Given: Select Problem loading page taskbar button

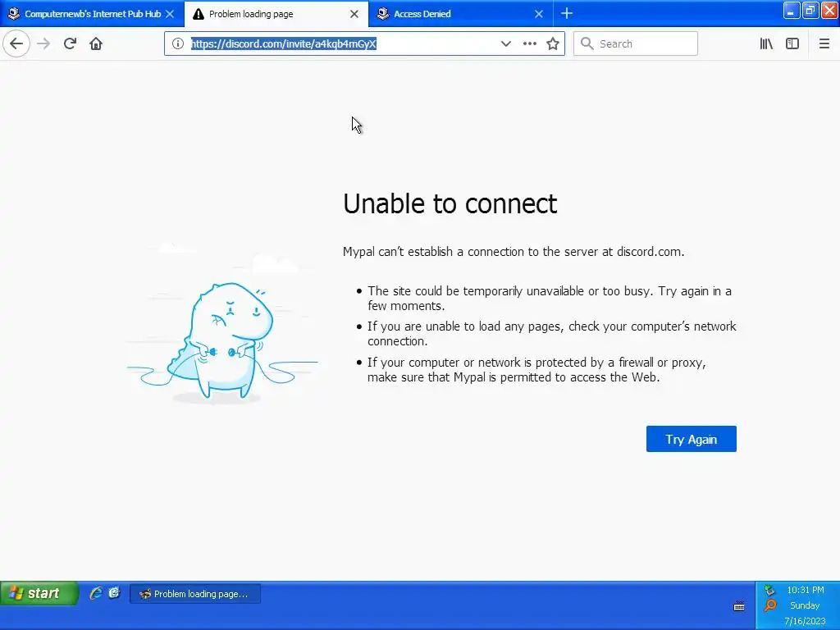Looking at the screenshot, I should pos(195,594).
